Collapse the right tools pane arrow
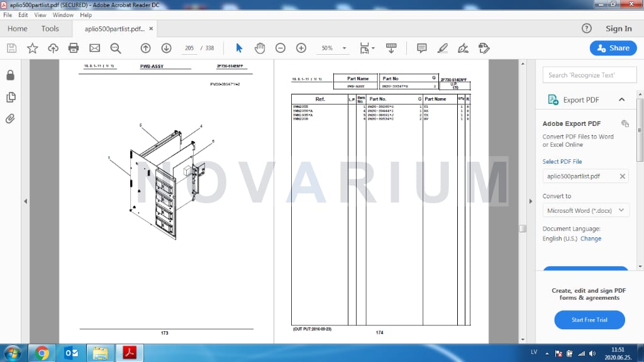Screen dimensions: 644x362 pyautogui.click(x=531, y=201)
